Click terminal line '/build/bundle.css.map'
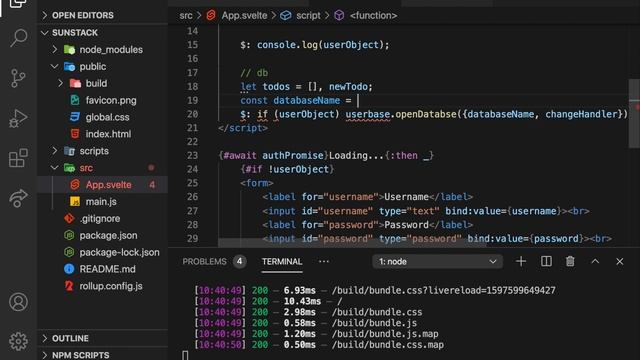The height and width of the screenshot is (360, 640). click(x=387, y=345)
